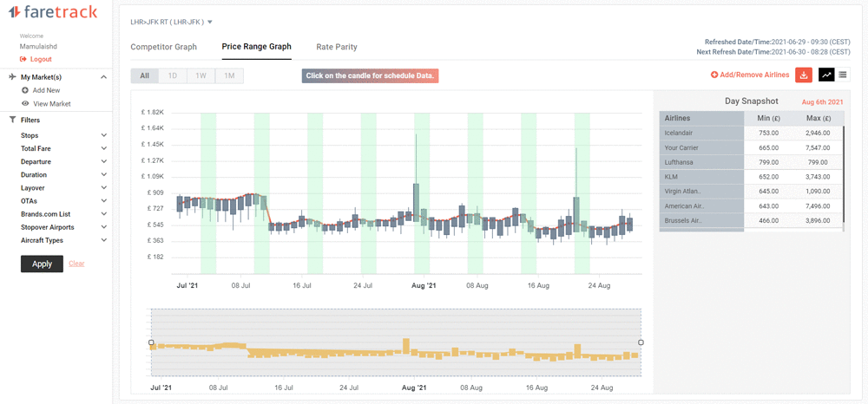The width and height of the screenshot is (868, 404).
Task: Select the 1W time range
Action: (x=201, y=76)
